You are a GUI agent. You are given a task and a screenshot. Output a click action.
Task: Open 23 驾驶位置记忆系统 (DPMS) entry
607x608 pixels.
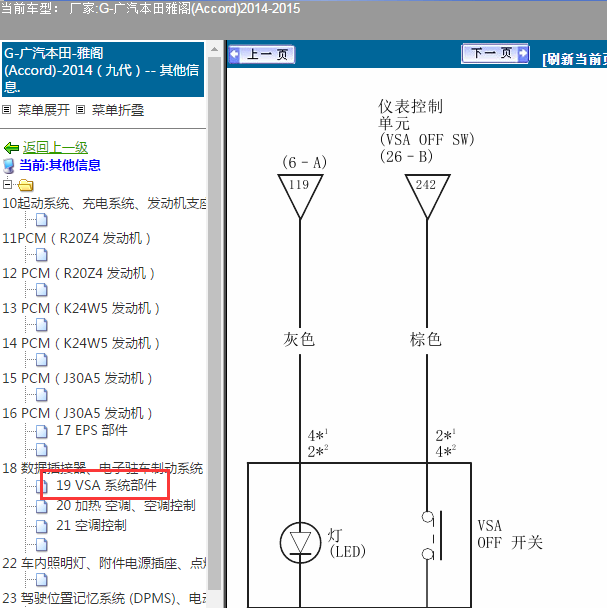[104, 598]
